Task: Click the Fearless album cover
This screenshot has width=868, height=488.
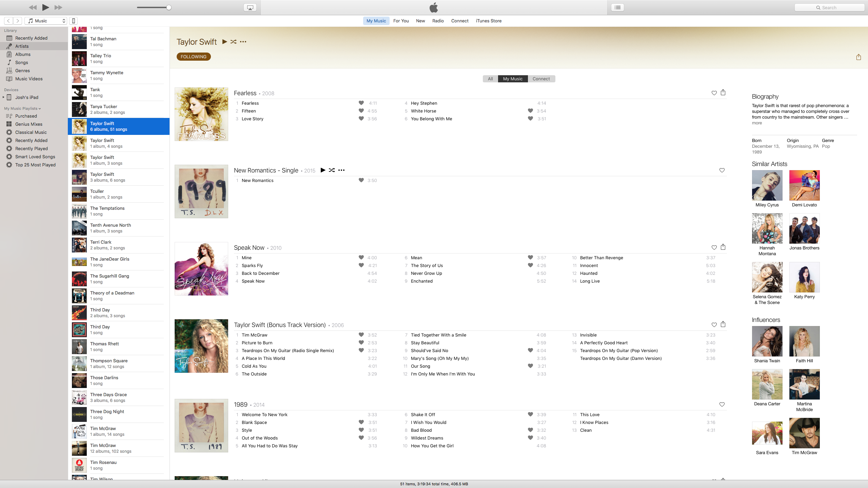Action: click(201, 114)
